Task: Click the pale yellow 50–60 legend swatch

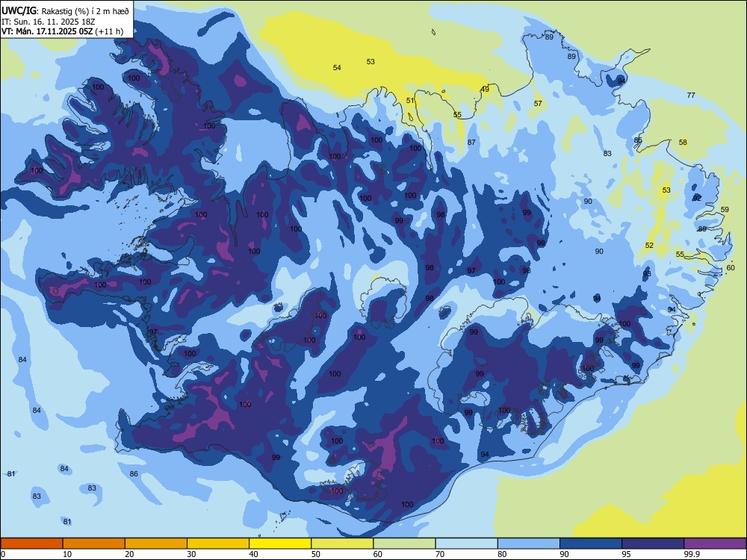Action: pos(342,544)
